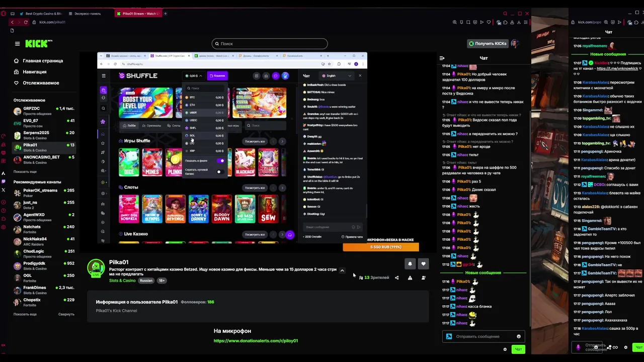Select ANONCASINO_BET channel in sidebar
644x362 pixels.
coord(44,159)
